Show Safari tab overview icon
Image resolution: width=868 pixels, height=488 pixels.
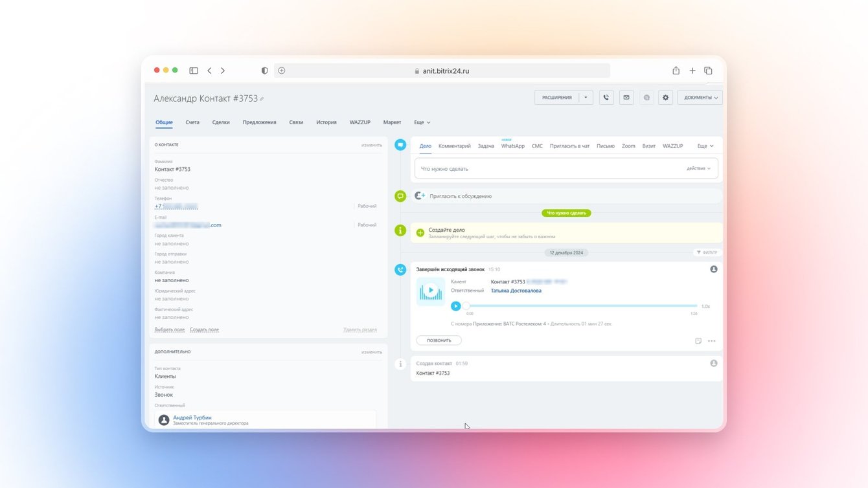coord(708,71)
